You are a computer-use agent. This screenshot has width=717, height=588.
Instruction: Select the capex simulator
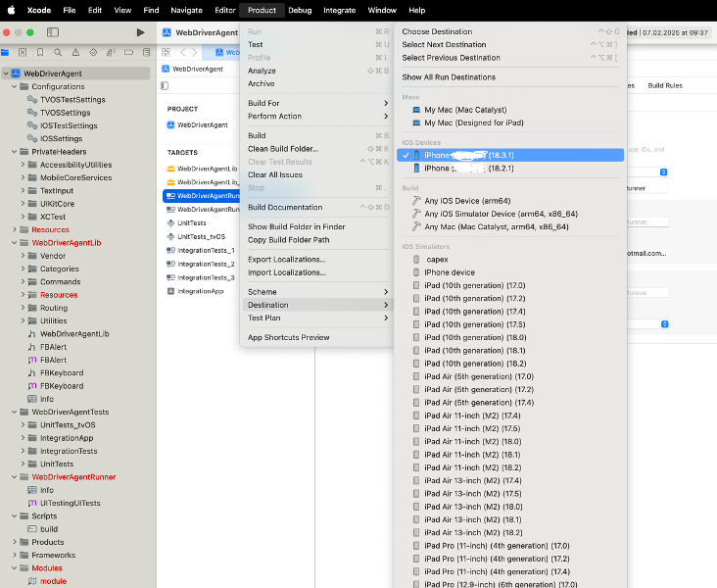point(510,260)
